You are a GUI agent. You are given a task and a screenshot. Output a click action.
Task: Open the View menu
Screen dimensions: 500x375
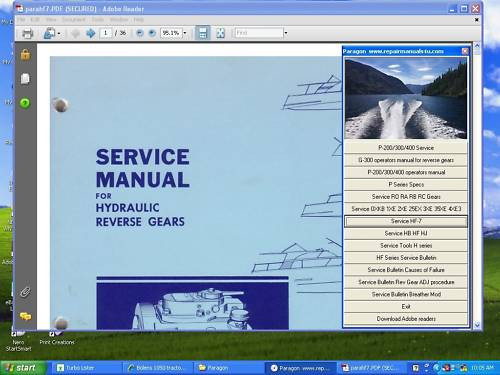[51, 20]
